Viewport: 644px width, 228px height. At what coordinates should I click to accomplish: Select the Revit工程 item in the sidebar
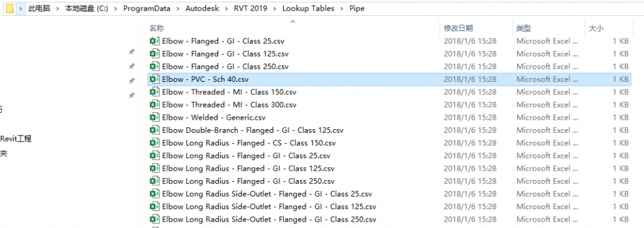(x=16, y=139)
